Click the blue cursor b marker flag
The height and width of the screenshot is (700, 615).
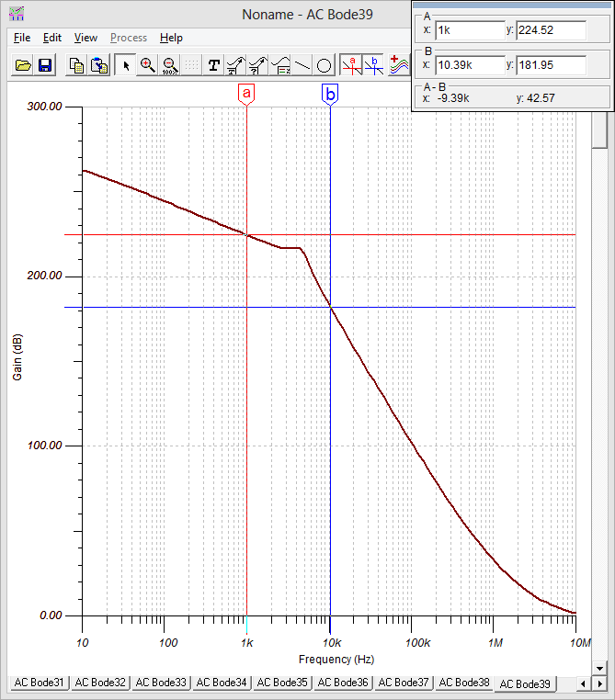(330, 95)
